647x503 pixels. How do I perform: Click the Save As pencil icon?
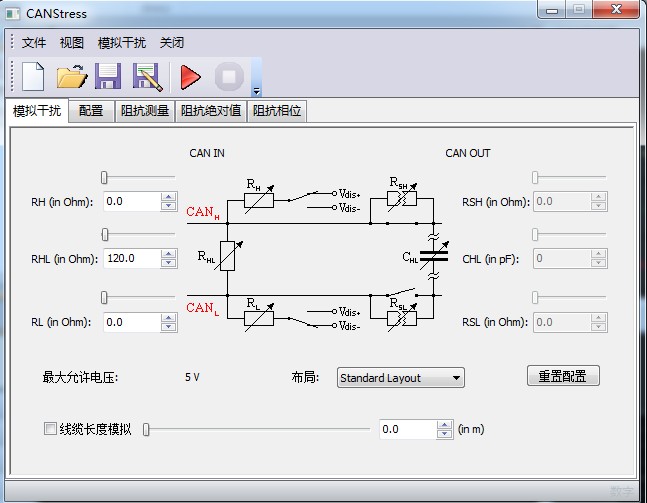[147, 77]
